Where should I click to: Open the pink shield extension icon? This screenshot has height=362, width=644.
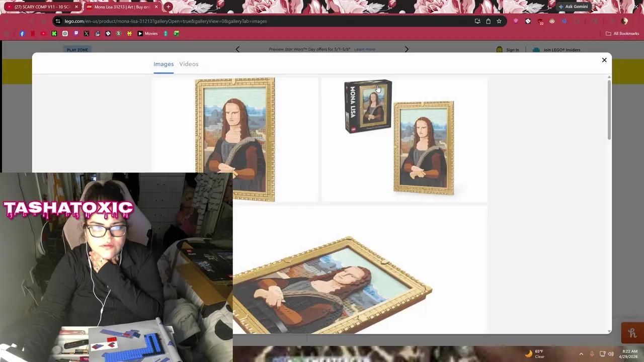click(x=516, y=21)
